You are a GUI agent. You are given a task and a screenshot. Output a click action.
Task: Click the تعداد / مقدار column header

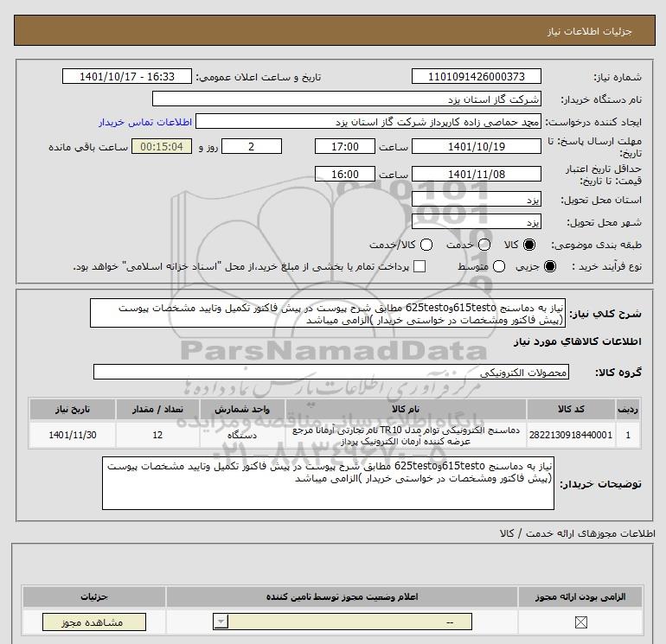click(157, 409)
